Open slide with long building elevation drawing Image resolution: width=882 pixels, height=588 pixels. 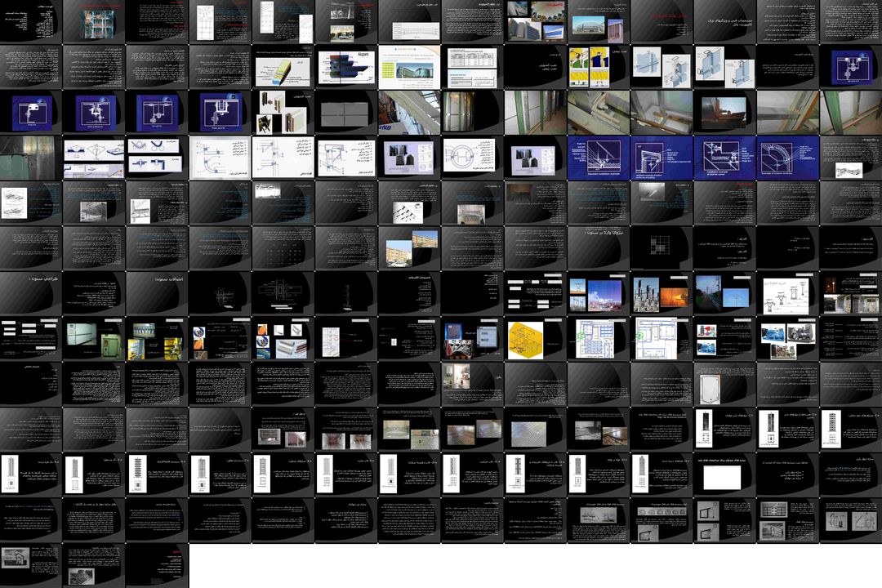(x=409, y=21)
